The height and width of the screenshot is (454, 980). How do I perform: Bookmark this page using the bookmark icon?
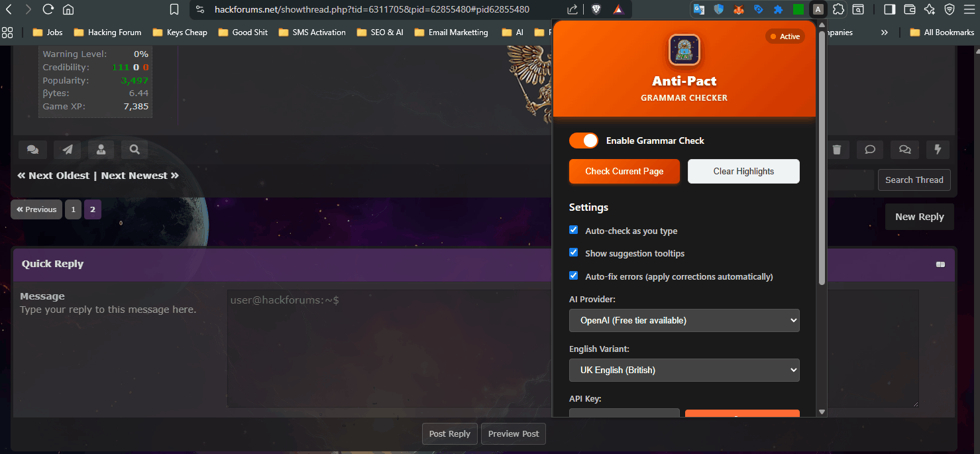click(x=174, y=9)
